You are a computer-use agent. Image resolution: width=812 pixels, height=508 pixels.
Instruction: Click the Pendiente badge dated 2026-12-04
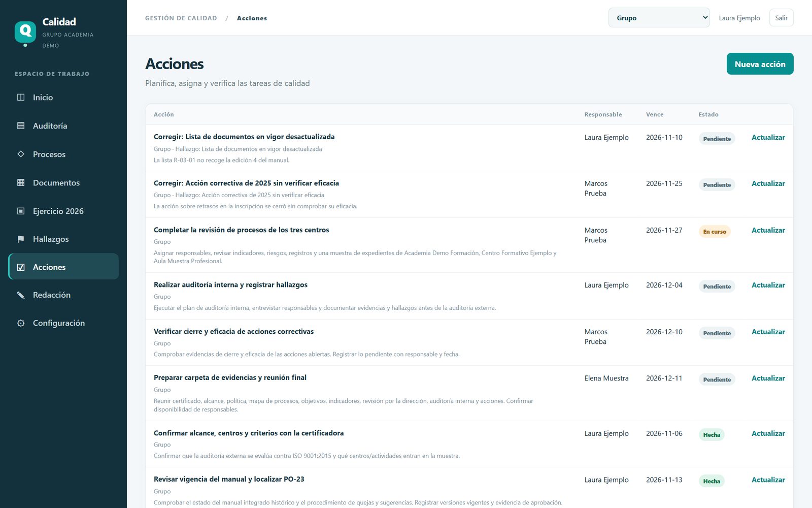[717, 287]
